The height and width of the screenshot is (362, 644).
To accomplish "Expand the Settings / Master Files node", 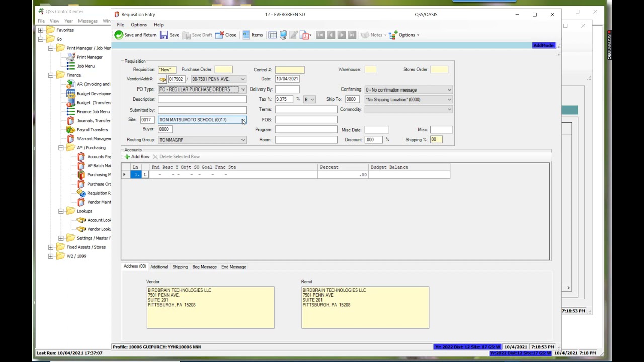I will [61, 238].
